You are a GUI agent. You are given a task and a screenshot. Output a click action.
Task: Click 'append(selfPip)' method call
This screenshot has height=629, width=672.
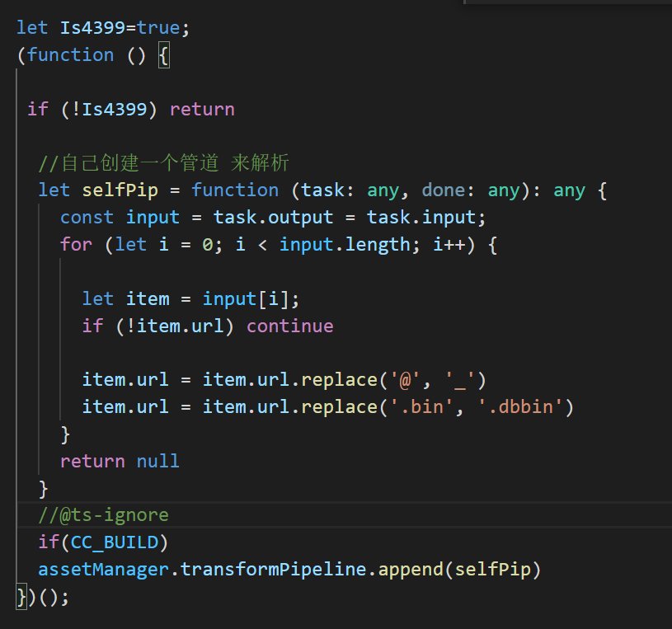coord(460,570)
